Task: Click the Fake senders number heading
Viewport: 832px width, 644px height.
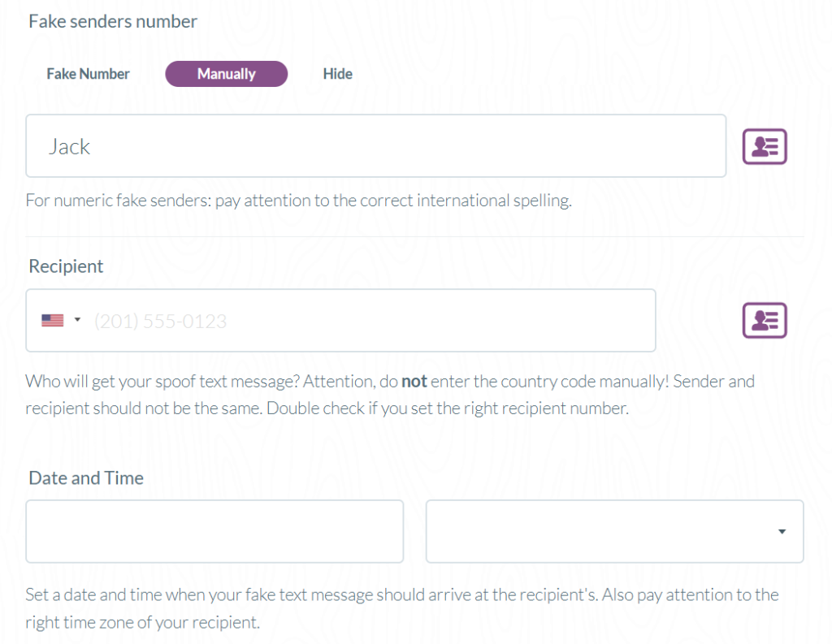Action: point(113,22)
